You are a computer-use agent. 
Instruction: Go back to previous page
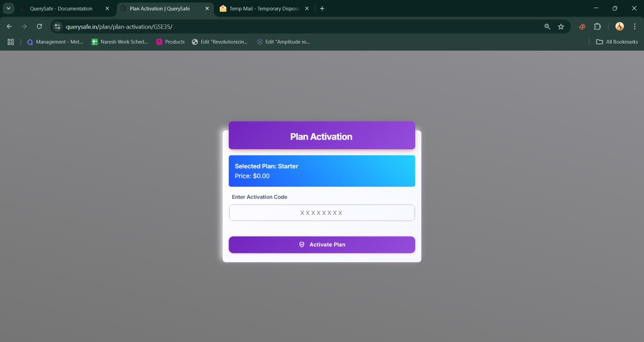pos(9,27)
